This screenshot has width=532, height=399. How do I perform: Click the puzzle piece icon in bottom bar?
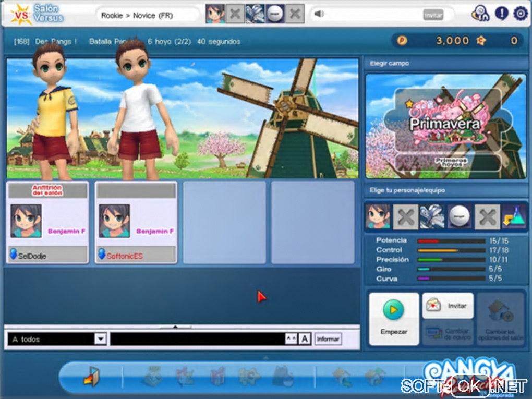tap(249, 377)
